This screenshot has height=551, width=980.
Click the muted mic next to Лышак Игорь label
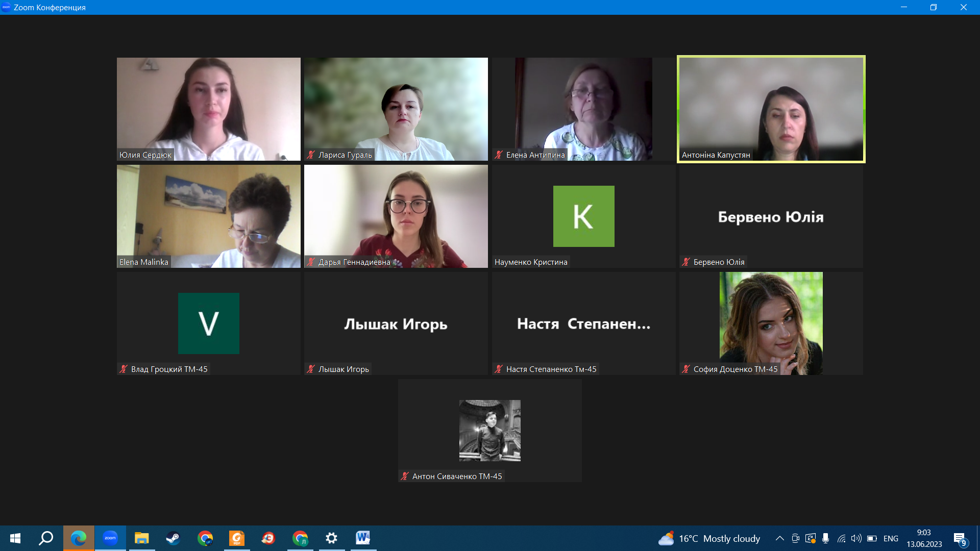[x=311, y=369]
